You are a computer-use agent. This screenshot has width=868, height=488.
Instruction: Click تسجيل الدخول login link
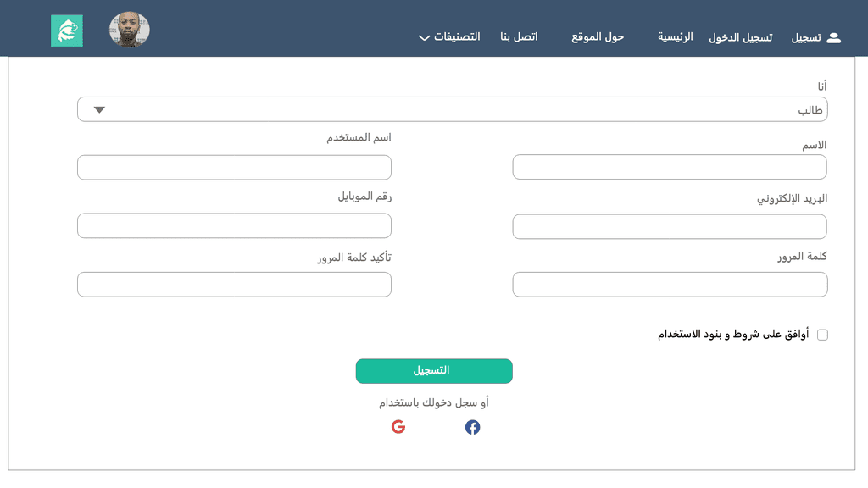(741, 37)
